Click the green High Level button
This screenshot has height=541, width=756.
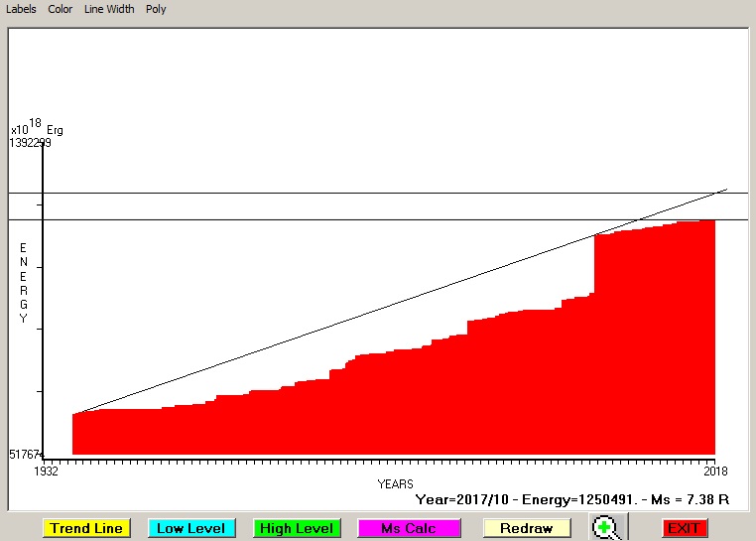[297, 528]
